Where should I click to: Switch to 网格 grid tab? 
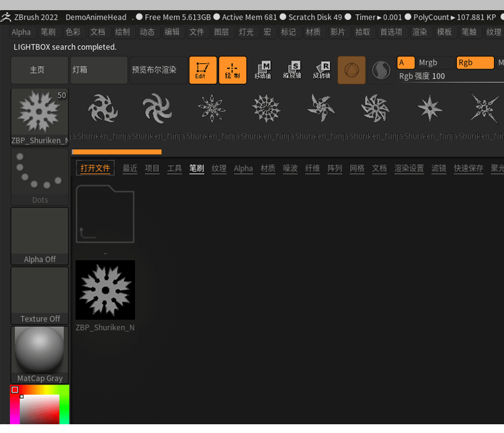(357, 168)
